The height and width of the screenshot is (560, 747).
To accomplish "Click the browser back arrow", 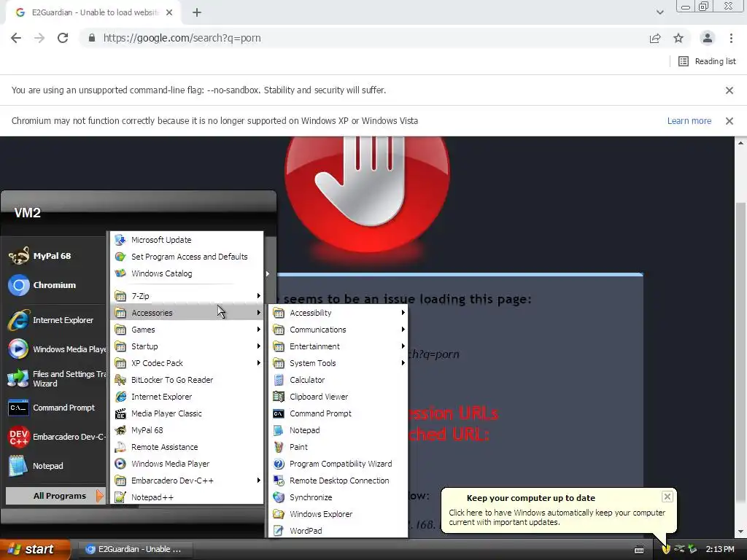I will click(x=16, y=38).
